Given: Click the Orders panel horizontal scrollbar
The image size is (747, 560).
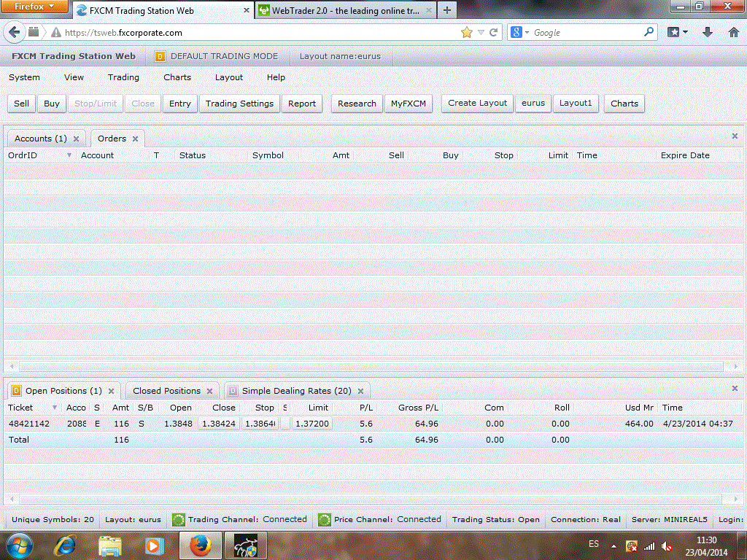Looking at the screenshot, I should point(371,366).
